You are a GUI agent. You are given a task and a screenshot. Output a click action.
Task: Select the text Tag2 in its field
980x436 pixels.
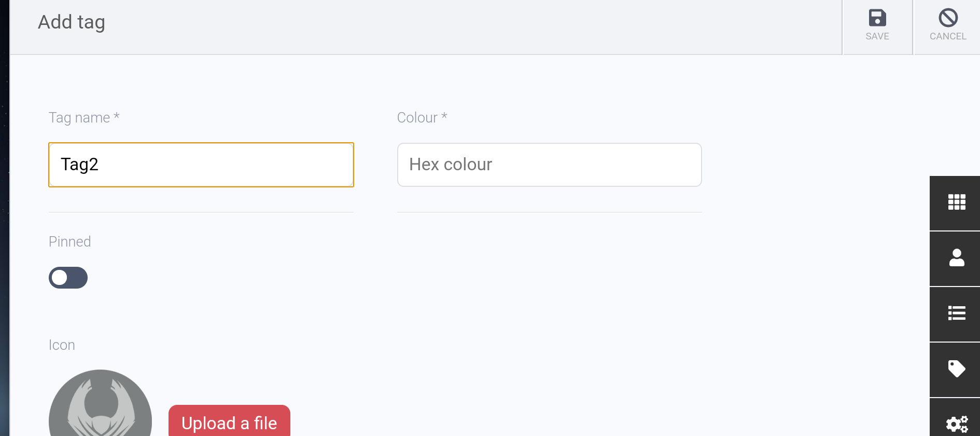click(x=79, y=165)
